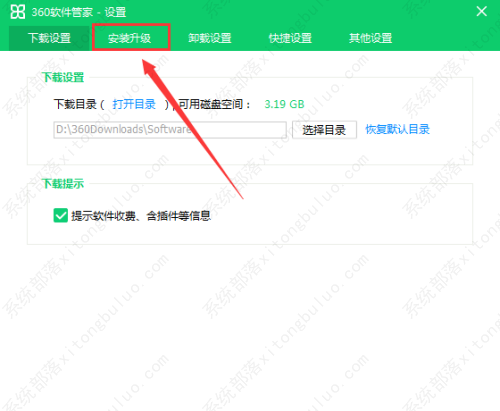Go to the 其他设置 tab

(371, 38)
